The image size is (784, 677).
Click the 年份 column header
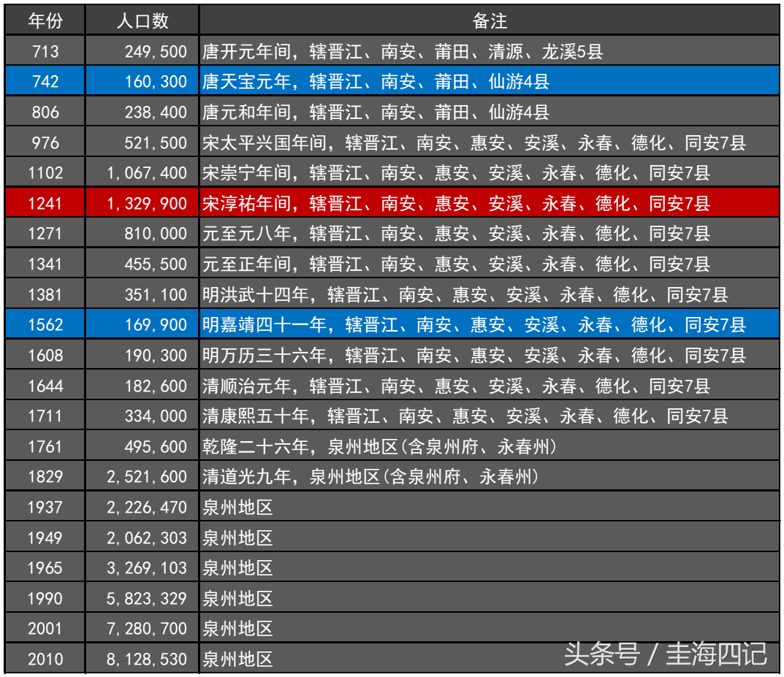tap(45, 20)
